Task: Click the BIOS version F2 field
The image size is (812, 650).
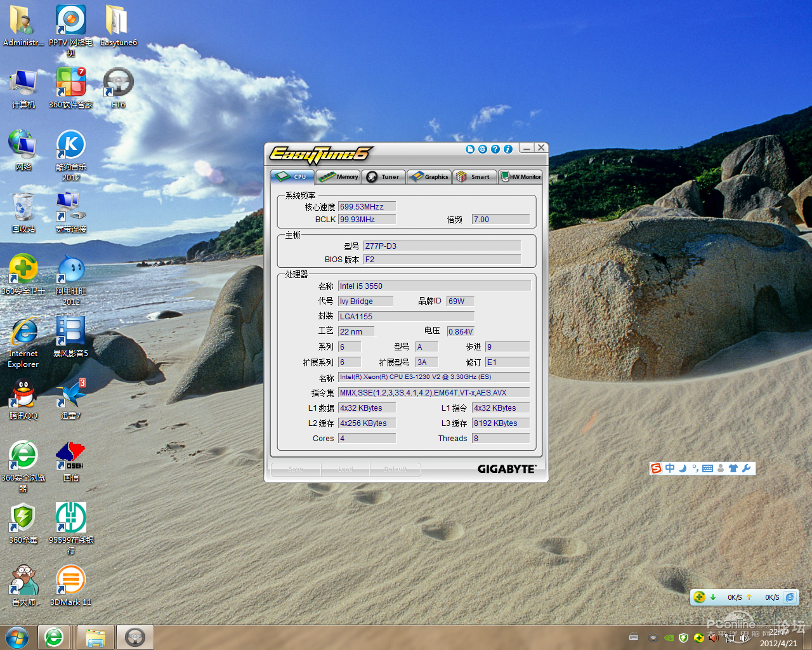Action: click(x=442, y=259)
